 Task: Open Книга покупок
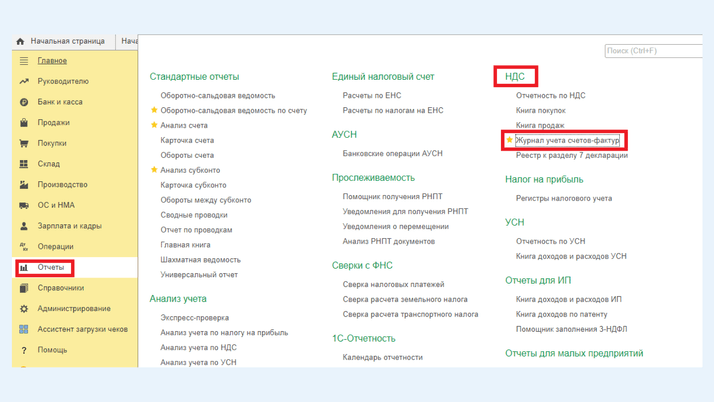(541, 111)
